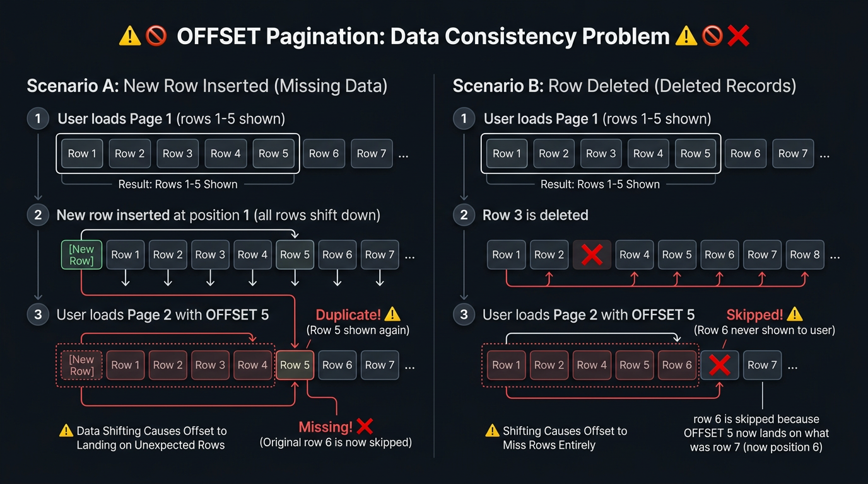Click the large red X in the title
The image size is (868, 484).
738,36
